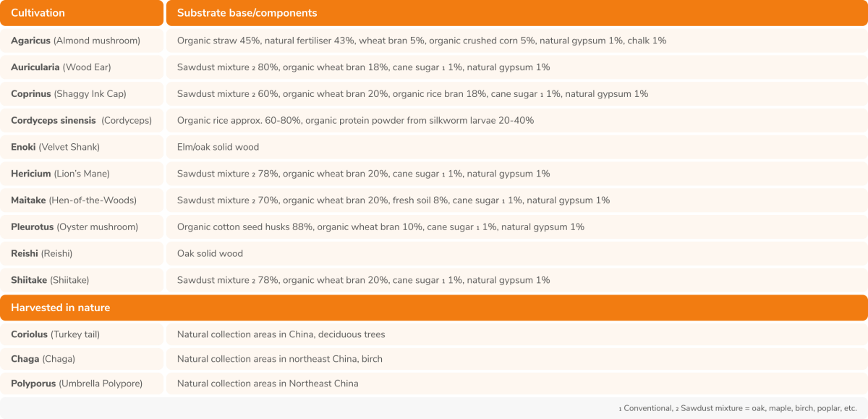Select the Auricularia (Wood Ear) row label
Viewport: 868px width, 419px height.
coord(61,67)
